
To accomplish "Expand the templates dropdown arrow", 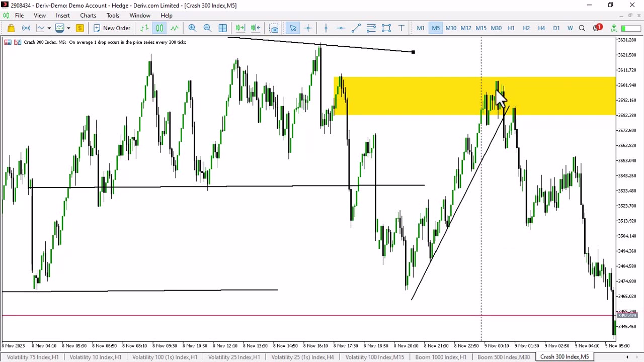I will tap(68, 28).
